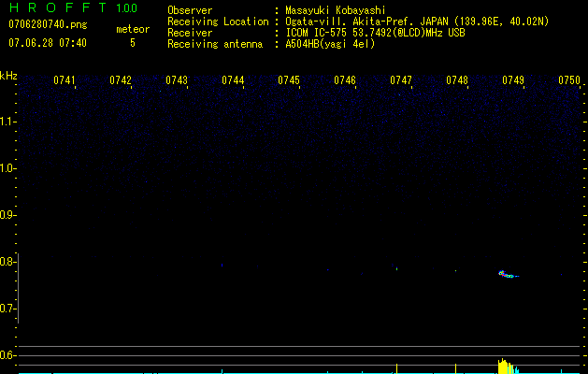
Task: Click the 0.7 kHz axis label
Action: point(7,309)
